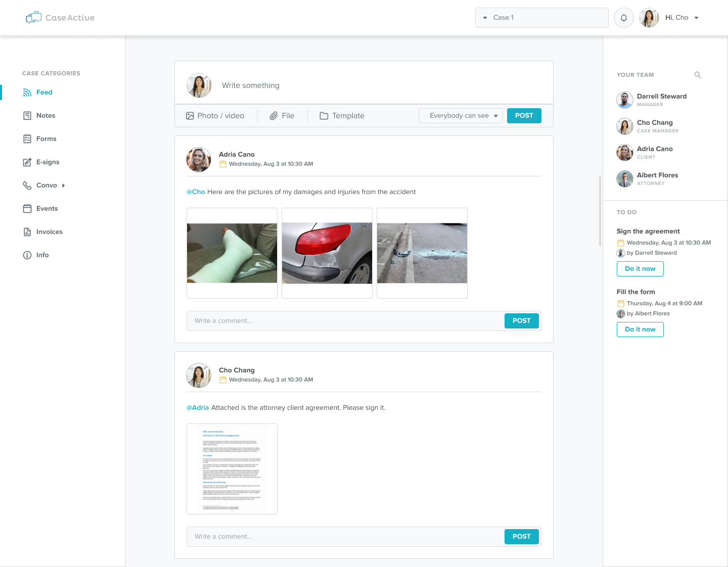This screenshot has width=728, height=567.
Task: Expand the Convo submenu arrow
Action: click(64, 185)
